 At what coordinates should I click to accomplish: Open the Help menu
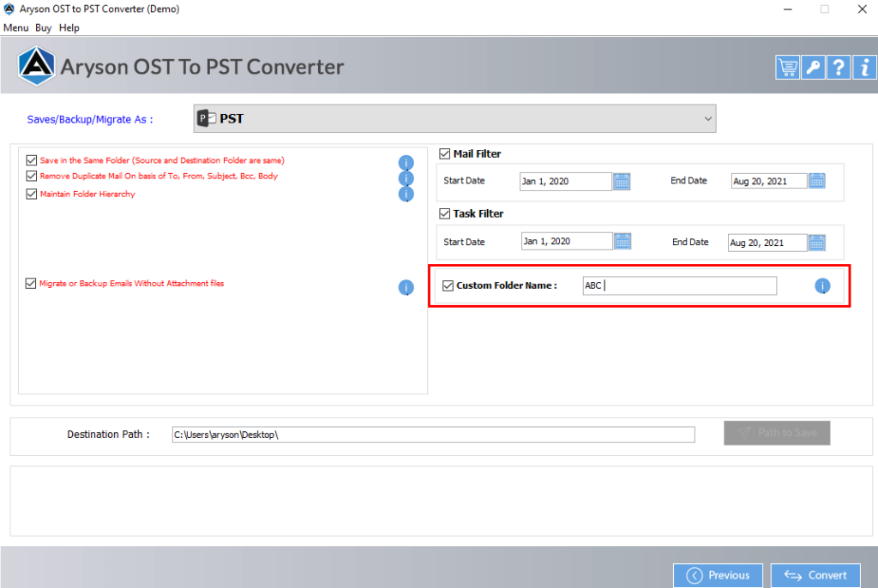[x=69, y=27]
